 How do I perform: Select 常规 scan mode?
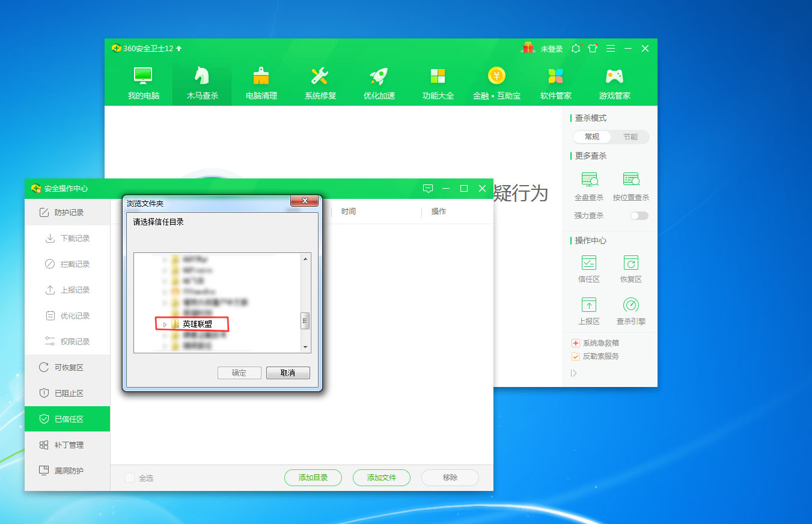coord(592,137)
